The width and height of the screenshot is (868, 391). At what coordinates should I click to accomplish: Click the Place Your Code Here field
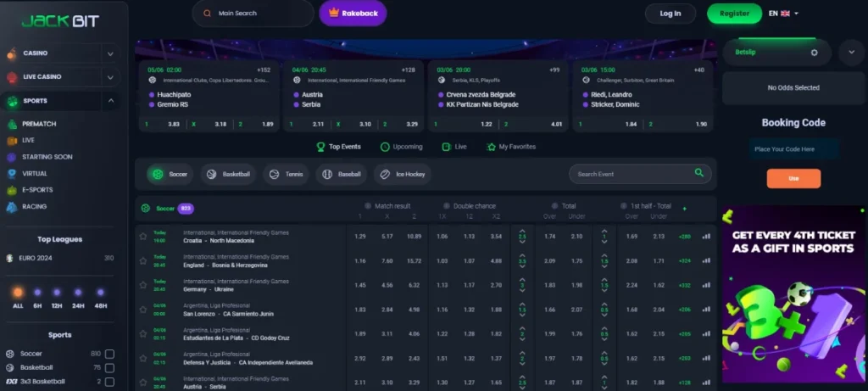pyautogui.click(x=793, y=149)
